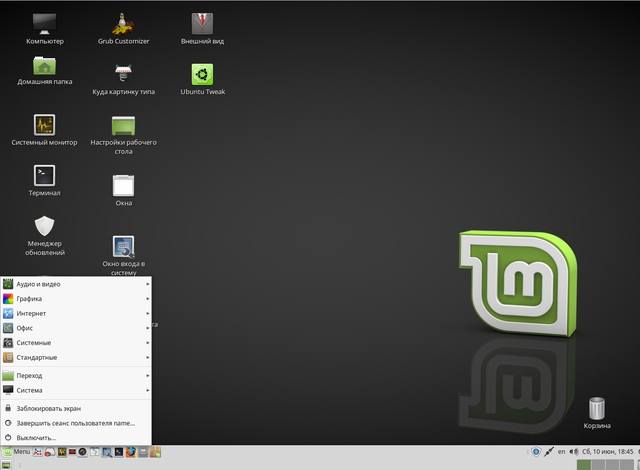Open the network connection plug tray icon
Image resolution: width=640 pixels, height=470 pixels.
[549, 452]
